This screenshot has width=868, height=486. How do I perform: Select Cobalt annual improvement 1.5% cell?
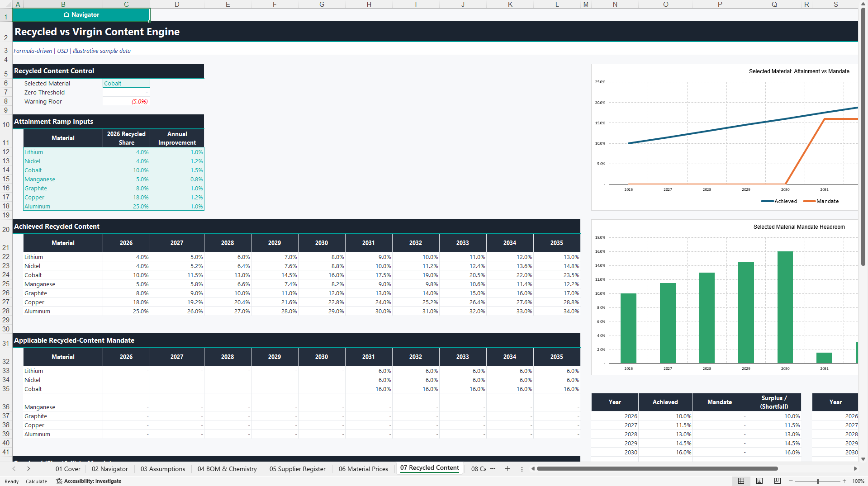[177, 170]
